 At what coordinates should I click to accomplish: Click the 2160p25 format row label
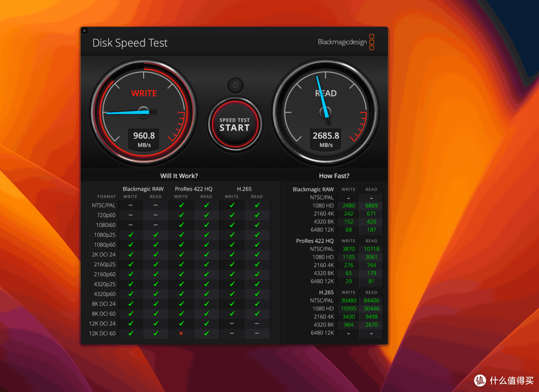[x=105, y=264]
